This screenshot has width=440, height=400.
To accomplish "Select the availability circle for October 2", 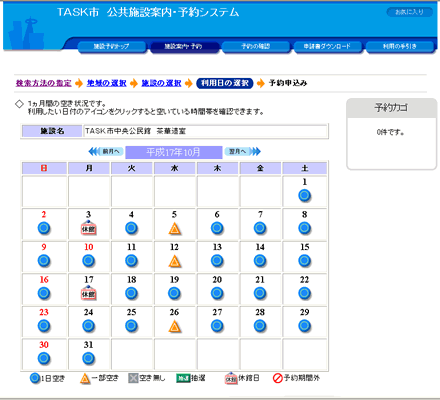I will [x=44, y=228].
